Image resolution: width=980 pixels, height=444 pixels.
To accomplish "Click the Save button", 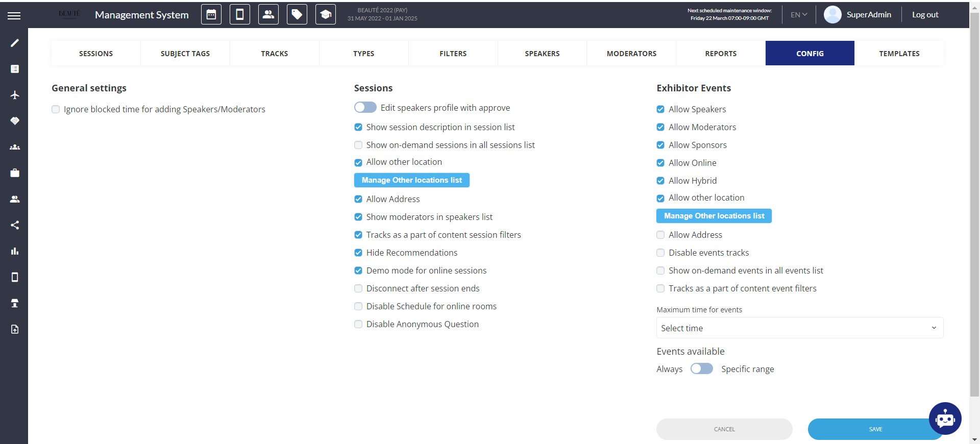I will [x=876, y=429].
